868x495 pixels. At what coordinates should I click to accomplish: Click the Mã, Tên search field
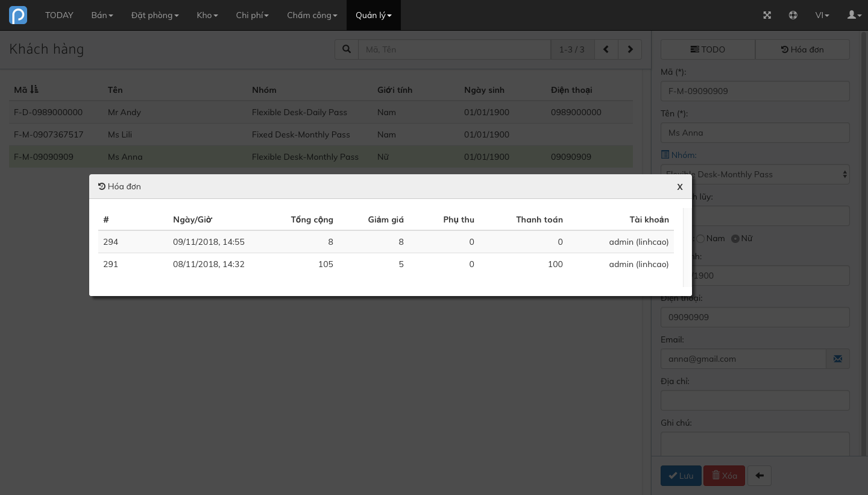coord(454,49)
